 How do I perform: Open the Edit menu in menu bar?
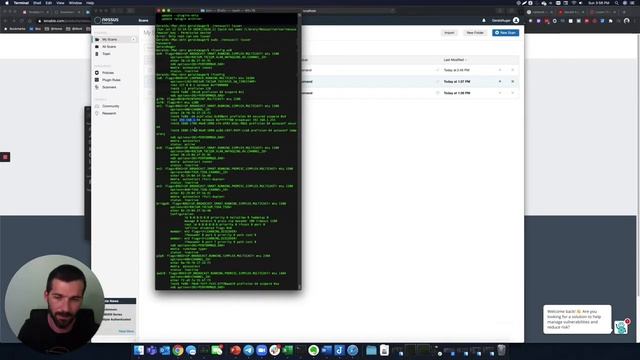point(49,3)
